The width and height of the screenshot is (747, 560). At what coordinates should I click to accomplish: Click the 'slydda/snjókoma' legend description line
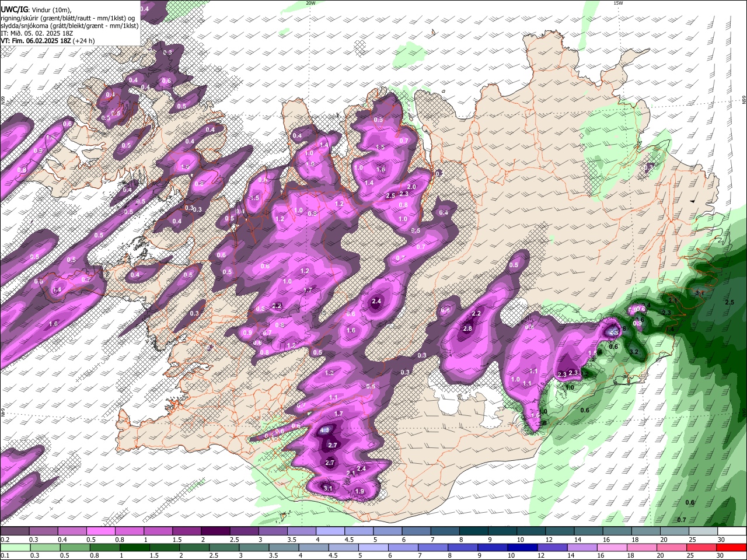tap(69, 26)
